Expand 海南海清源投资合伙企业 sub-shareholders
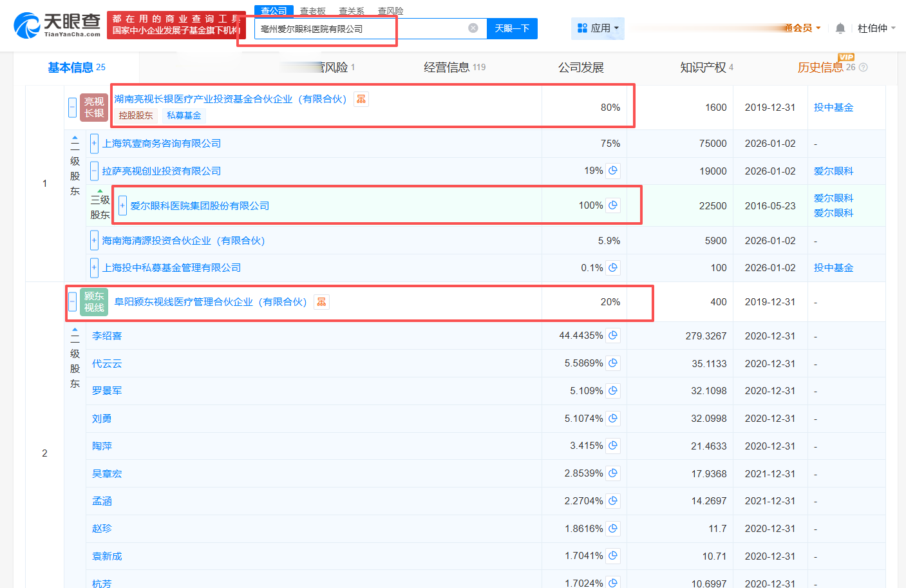The width and height of the screenshot is (906, 588). [94, 241]
